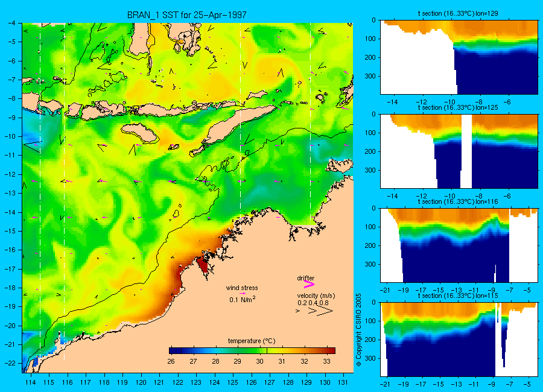543x392 pixels.
Task: Click the small magenta wind stress arrow legend
Action: 243,293
